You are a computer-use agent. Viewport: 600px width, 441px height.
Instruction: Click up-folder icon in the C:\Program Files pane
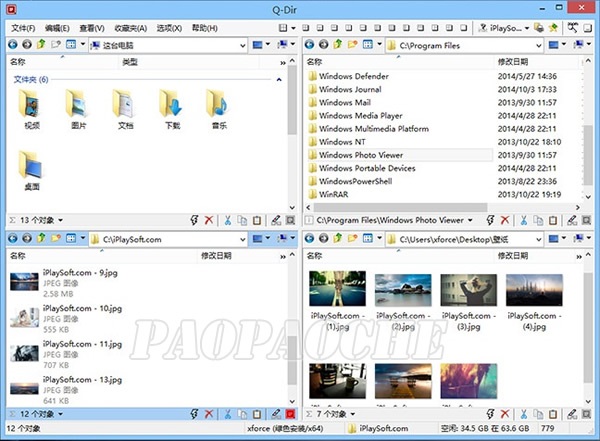pos(338,44)
